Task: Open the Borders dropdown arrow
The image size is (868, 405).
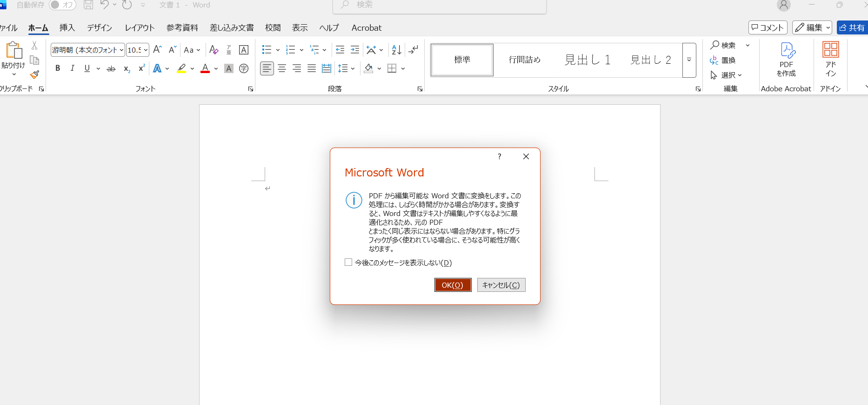Action: pos(403,69)
